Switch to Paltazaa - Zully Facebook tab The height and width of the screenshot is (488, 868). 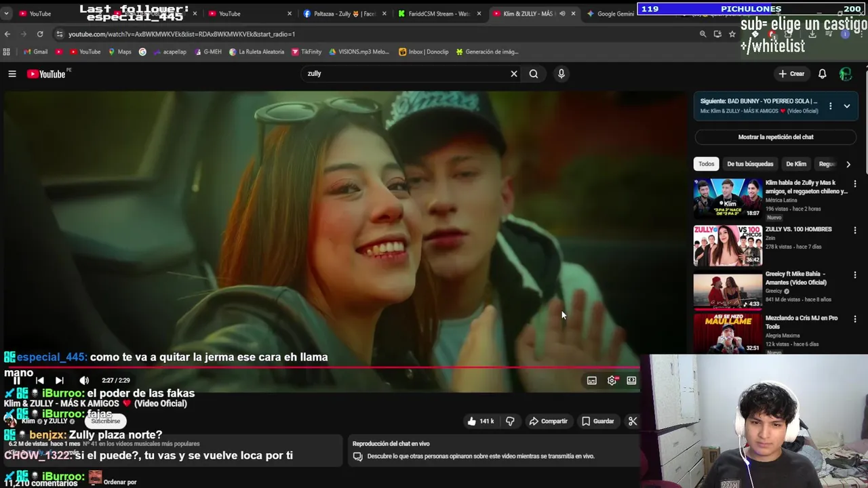coord(344,14)
